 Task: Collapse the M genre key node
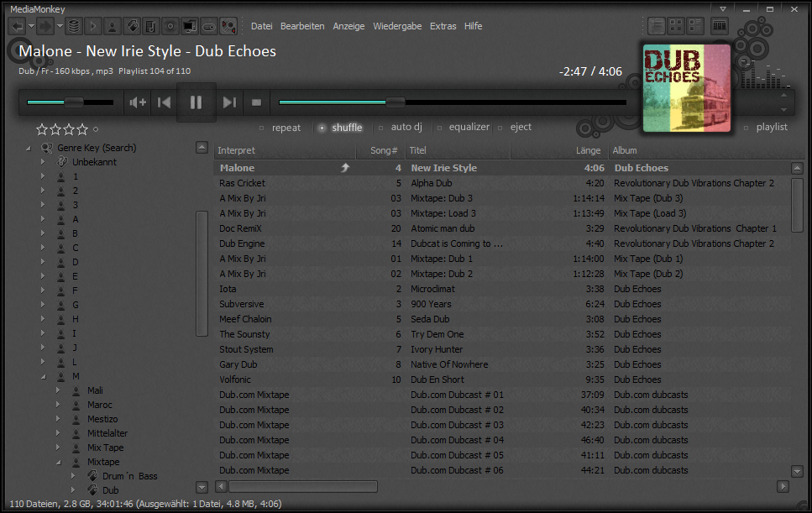[43, 376]
